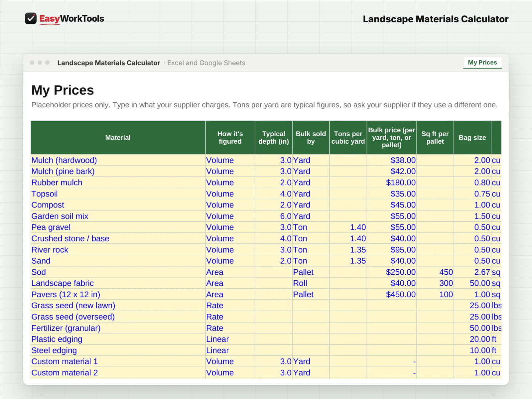Viewport: 532px width, 399px height.
Task: Click the Landscape fabric cell
Action: [x=118, y=283]
